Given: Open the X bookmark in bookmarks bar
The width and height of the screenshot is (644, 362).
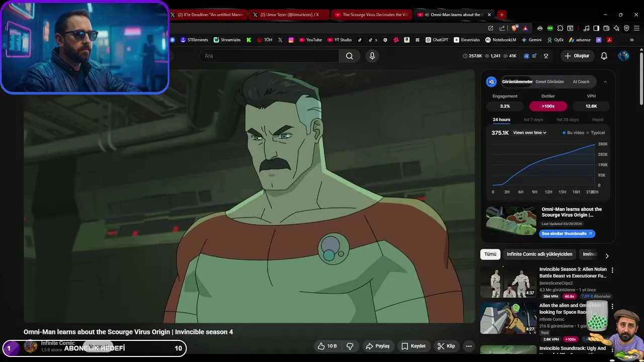Looking at the screenshot, I should [x=280, y=40].
